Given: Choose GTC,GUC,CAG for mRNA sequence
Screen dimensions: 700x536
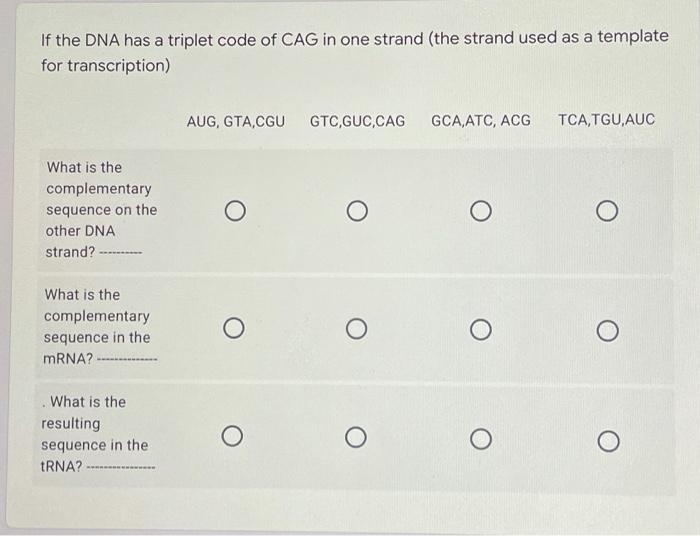Looking at the screenshot, I should pos(356,329).
